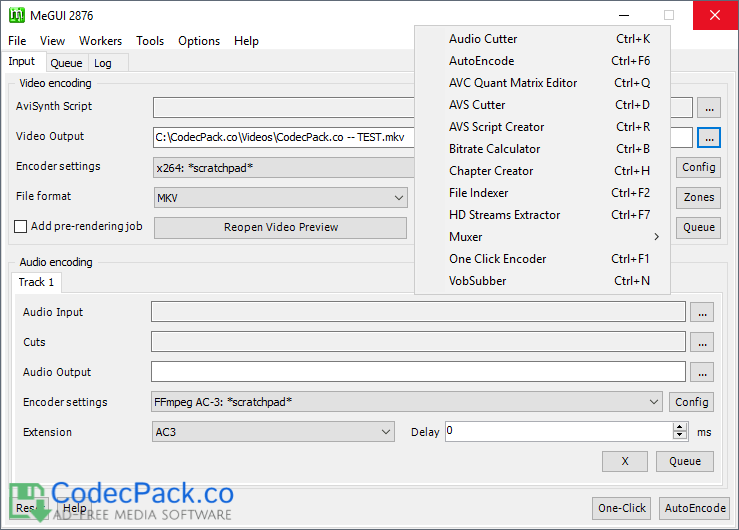Browse for Video Output location
Screen dimensions: 739x530
pos(709,138)
